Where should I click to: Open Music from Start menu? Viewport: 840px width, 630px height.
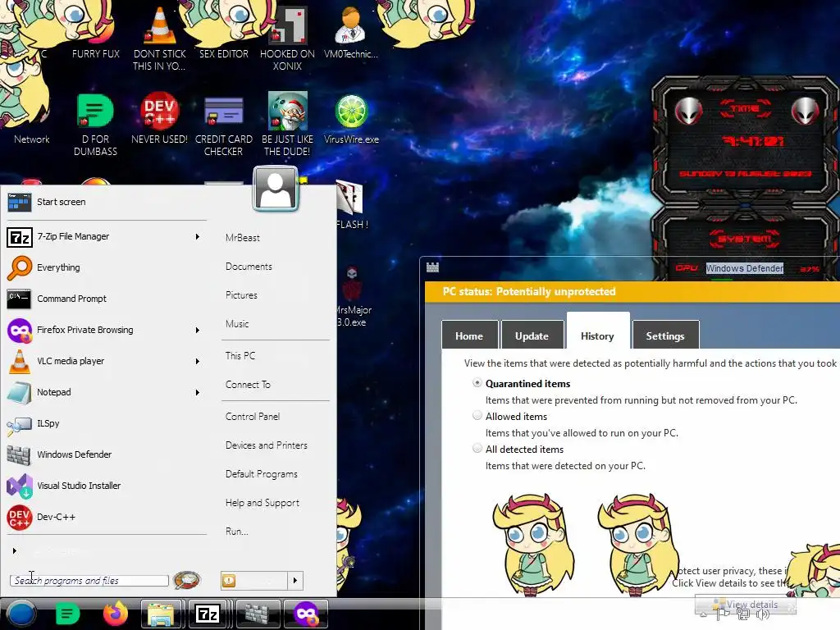click(237, 323)
